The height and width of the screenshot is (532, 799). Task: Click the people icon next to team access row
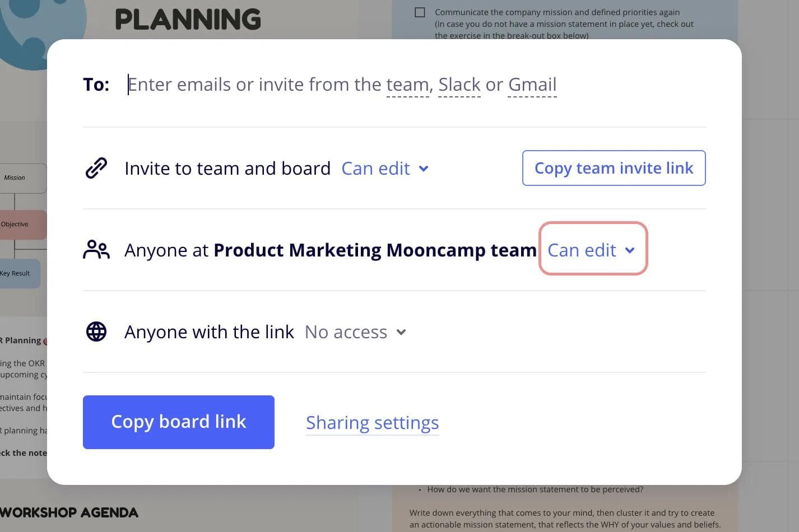[96, 249]
